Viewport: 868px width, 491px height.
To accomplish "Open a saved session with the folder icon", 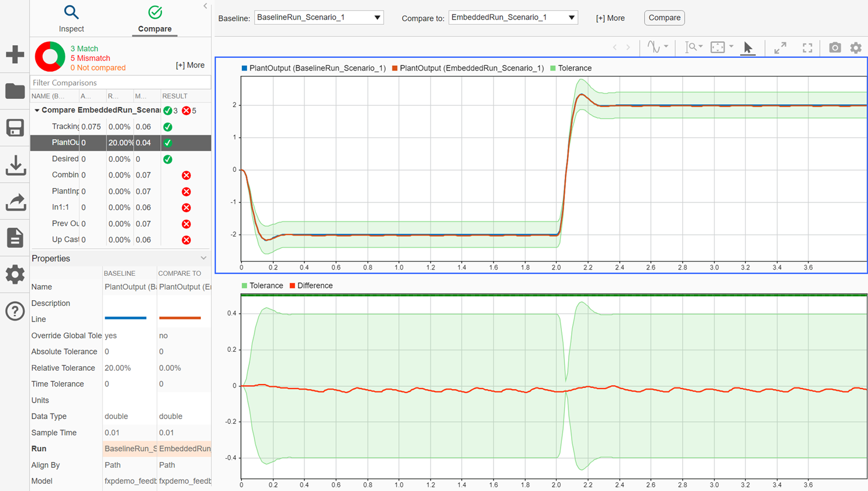I will 15,91.
